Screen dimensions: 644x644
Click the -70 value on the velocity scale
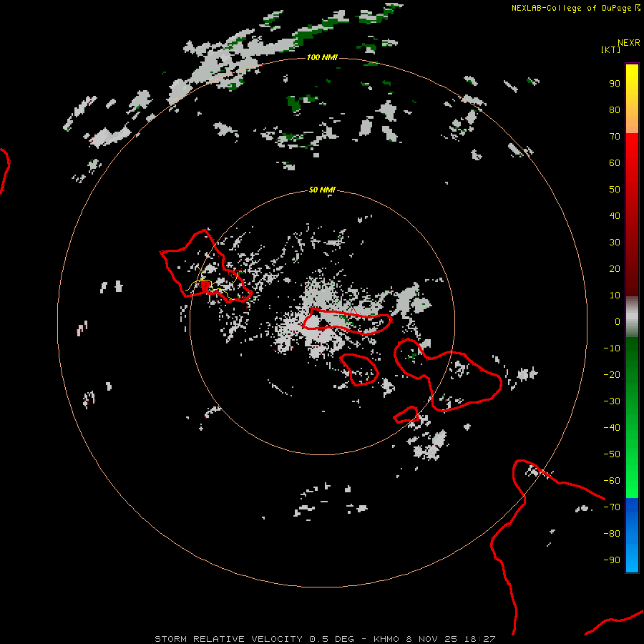pyautogui.click(x=612, y=507)
